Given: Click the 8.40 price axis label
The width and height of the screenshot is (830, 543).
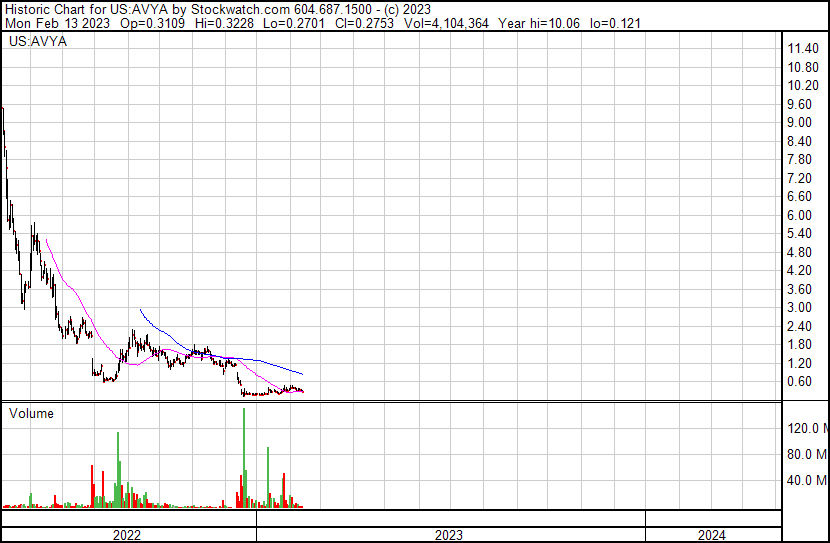Looking at the screenshot, I should pos(799,141).
